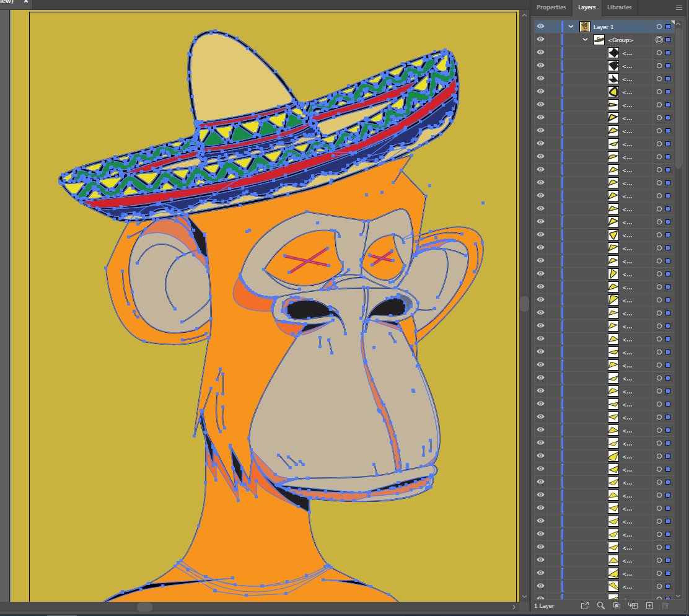Click the <Group> sombrero thumbnail
Image resolution: width=689 pixels, height=616 pixels.
(x=599, y=40)
